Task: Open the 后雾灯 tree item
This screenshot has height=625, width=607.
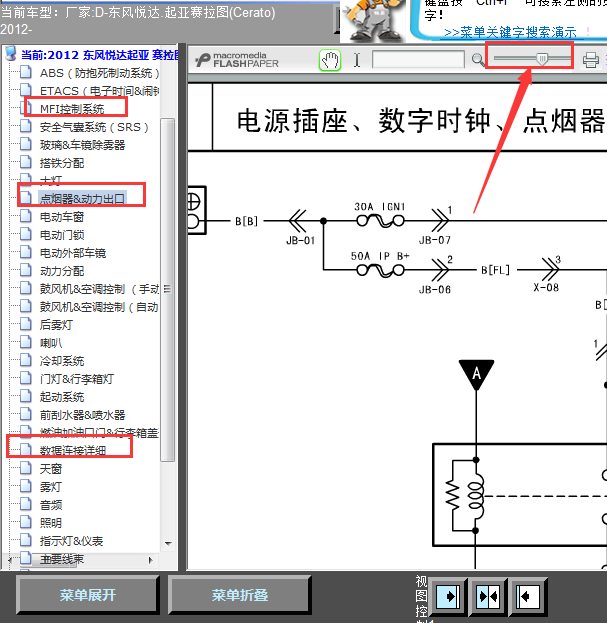Action: 56,325
